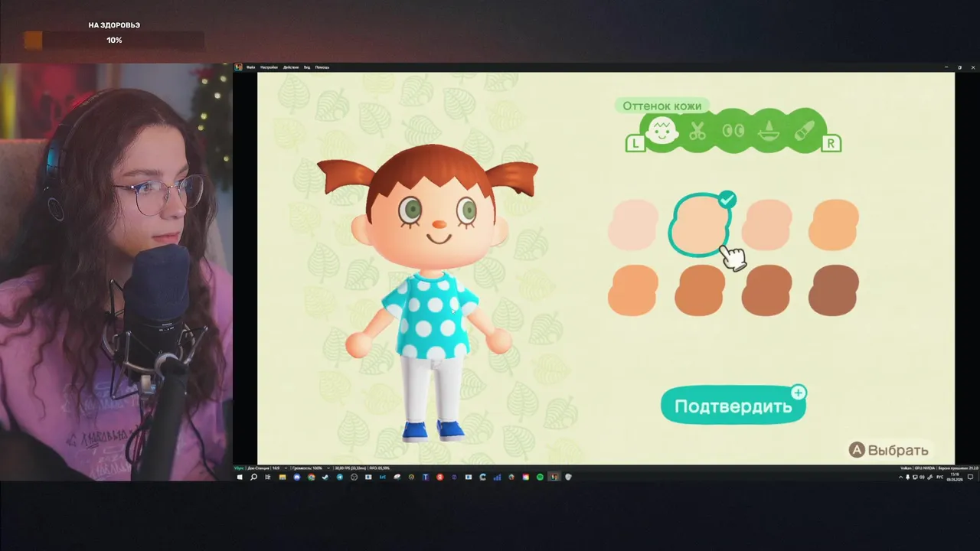Pick the selected second skin tone swatch

click(x=699, y=225)
